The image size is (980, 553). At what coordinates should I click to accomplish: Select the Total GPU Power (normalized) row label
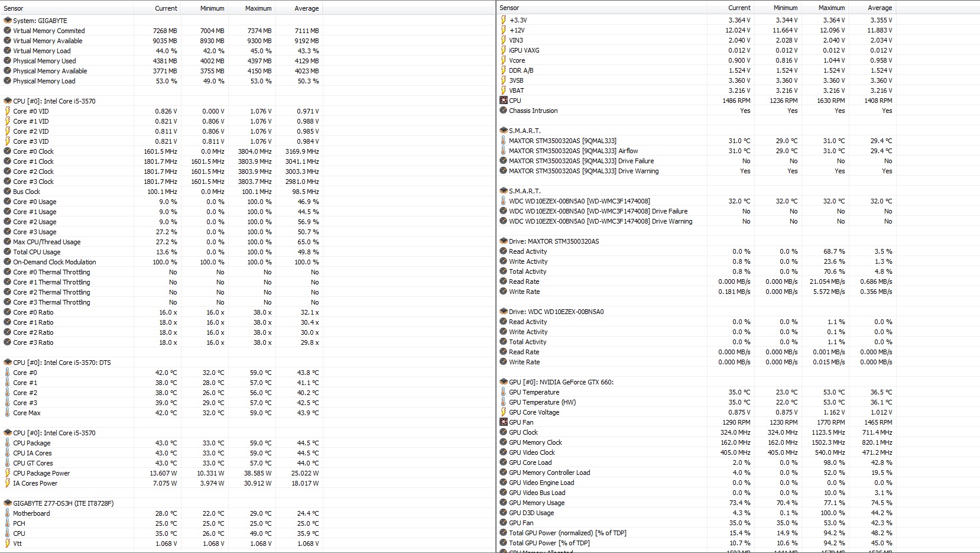(x=567, y=533)
